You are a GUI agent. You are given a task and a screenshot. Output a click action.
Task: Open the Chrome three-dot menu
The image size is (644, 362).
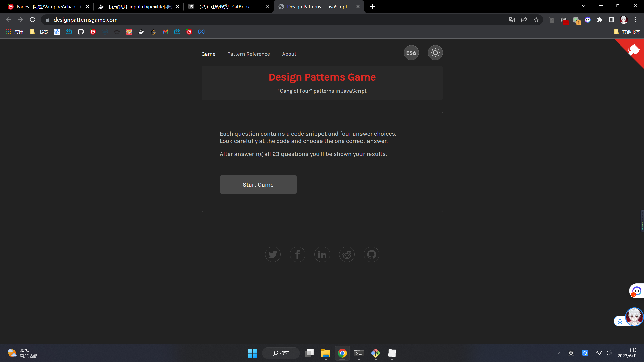click(x=636, y=20)
